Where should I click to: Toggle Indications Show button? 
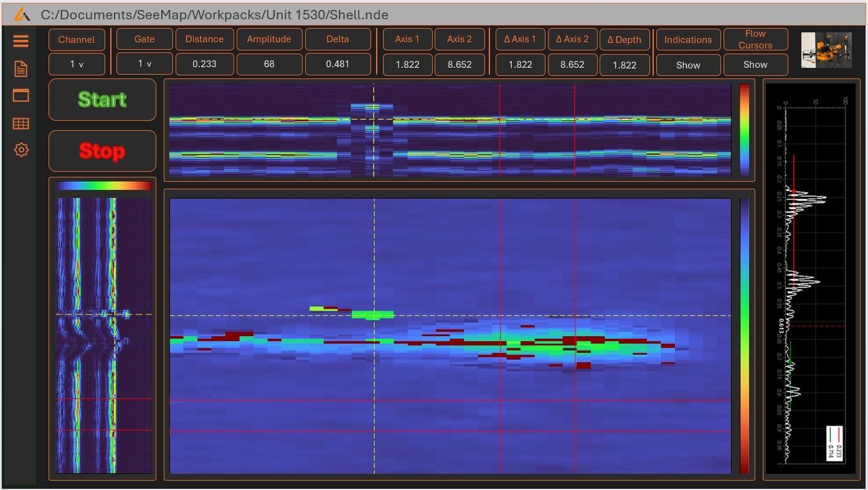[x=687, y=65]
